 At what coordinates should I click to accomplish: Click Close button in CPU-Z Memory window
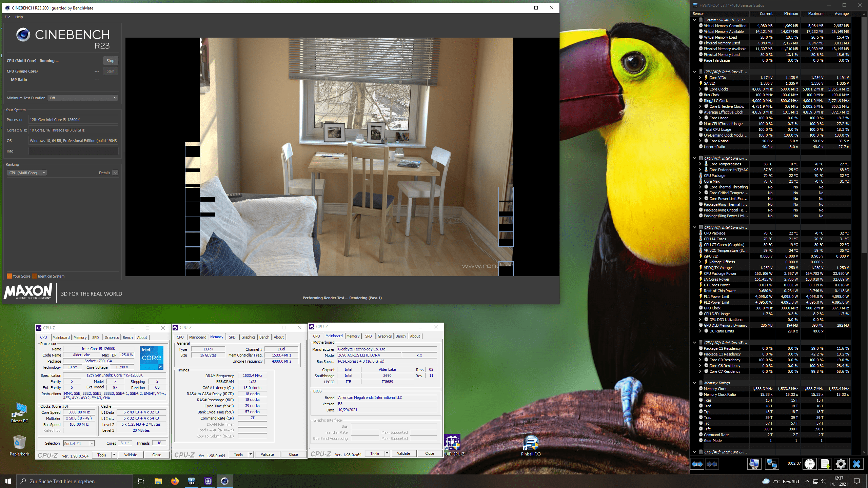point(293,454)
